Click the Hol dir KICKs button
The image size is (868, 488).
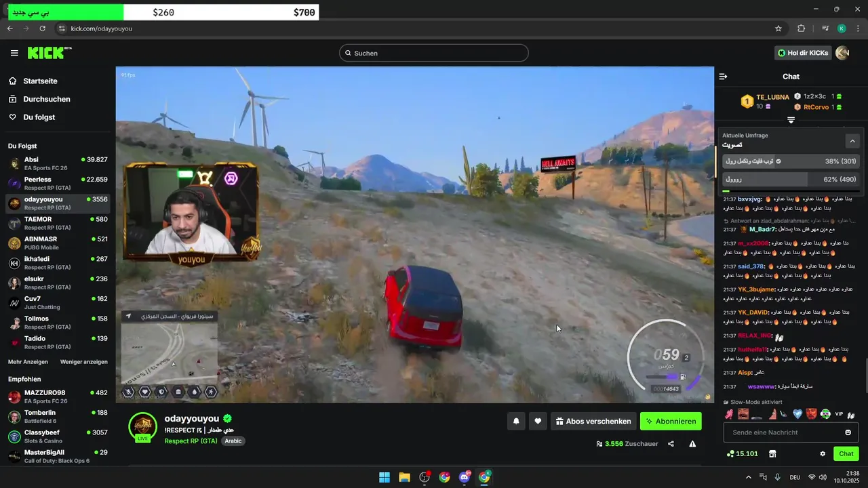(803, 53)
